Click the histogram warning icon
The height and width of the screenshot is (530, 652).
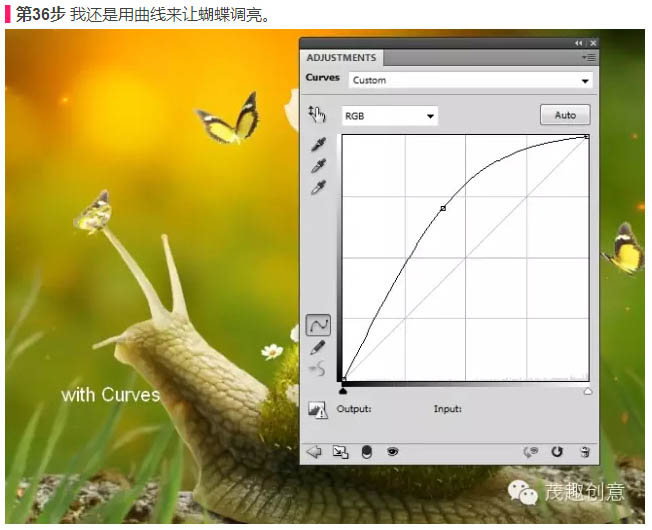(318, 409)
